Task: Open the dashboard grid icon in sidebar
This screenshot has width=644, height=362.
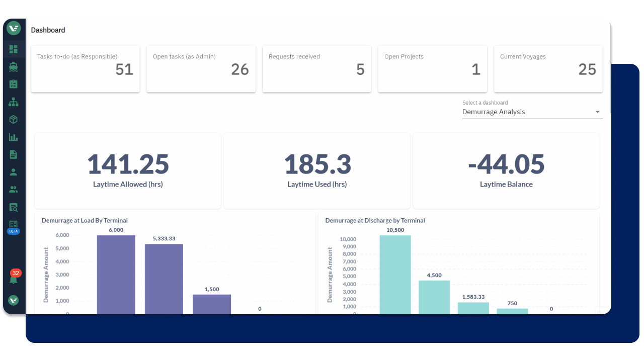Action: (x=14, y=49)
